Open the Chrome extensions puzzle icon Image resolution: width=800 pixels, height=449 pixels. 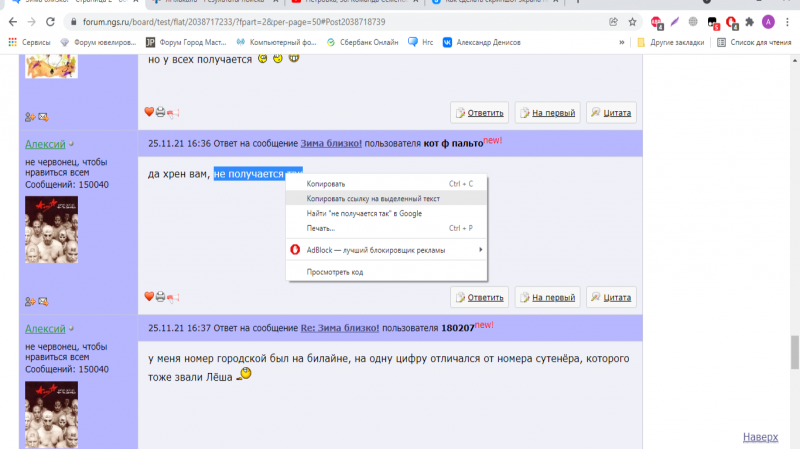pyautogui.click(x=749, y=22)
